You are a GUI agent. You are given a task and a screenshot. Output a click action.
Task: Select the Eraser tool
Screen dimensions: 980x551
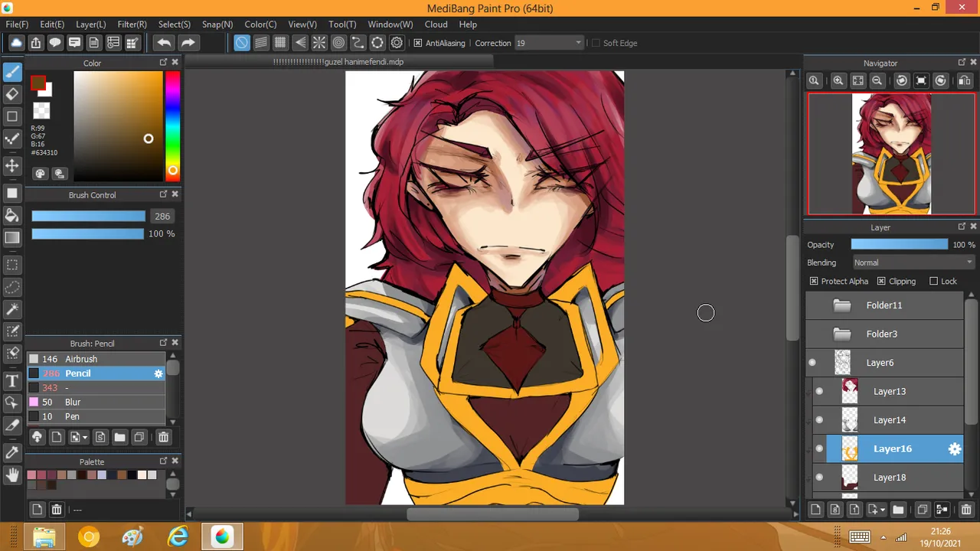tap(12, 94)
